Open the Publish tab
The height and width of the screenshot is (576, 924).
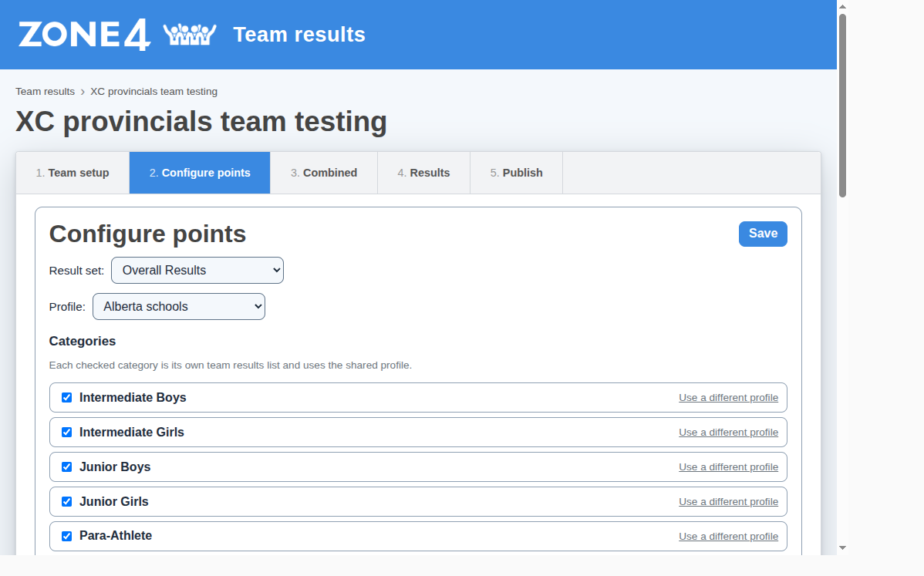tap(516, 173)
